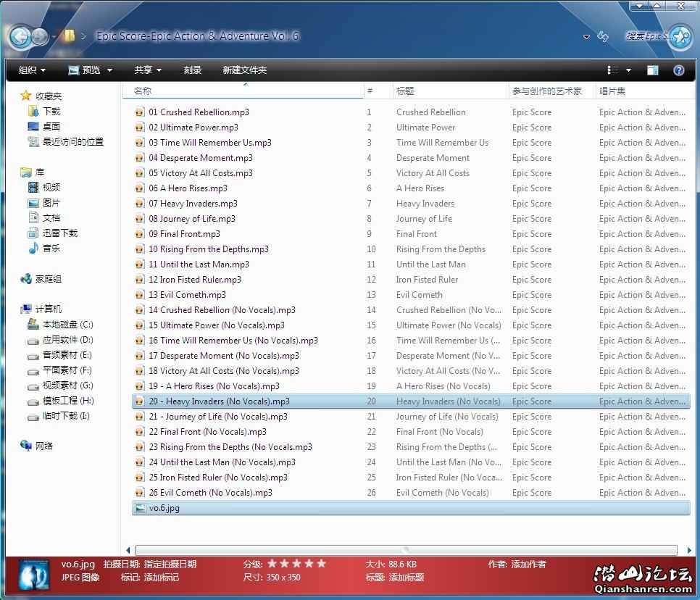This screenshot has width=700, height=600.
Task: Open the 共享 menu
Action: click(148, 70)
